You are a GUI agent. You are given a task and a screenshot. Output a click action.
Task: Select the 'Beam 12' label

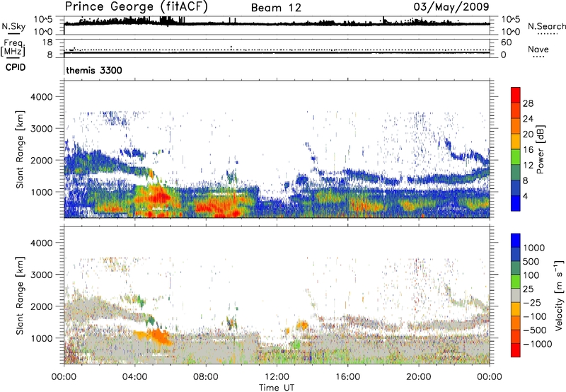pyautogui.click(x=276, y=8)
